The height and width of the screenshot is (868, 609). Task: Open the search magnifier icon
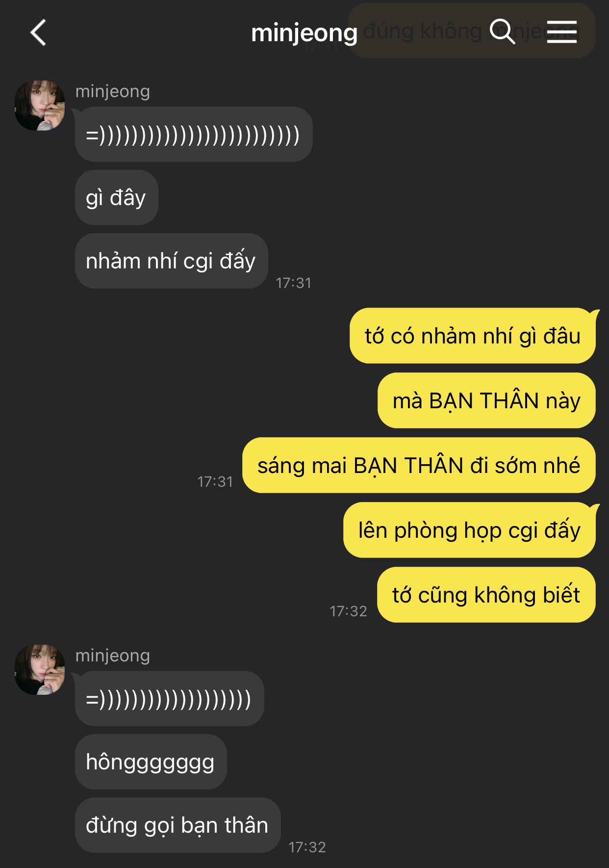click(x=502, y=32)
